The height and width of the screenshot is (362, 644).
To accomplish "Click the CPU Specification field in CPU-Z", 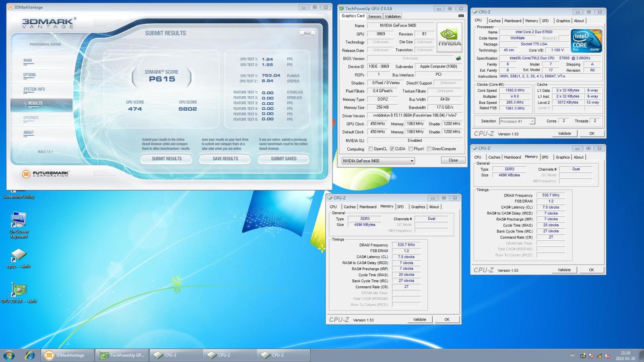I will click(x=550, y=58).
